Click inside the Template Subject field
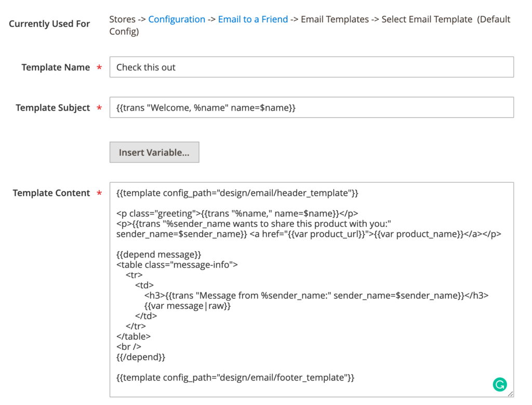Image resolution: width=532 pixels, height=405 pixels. [x=260, y=107]
